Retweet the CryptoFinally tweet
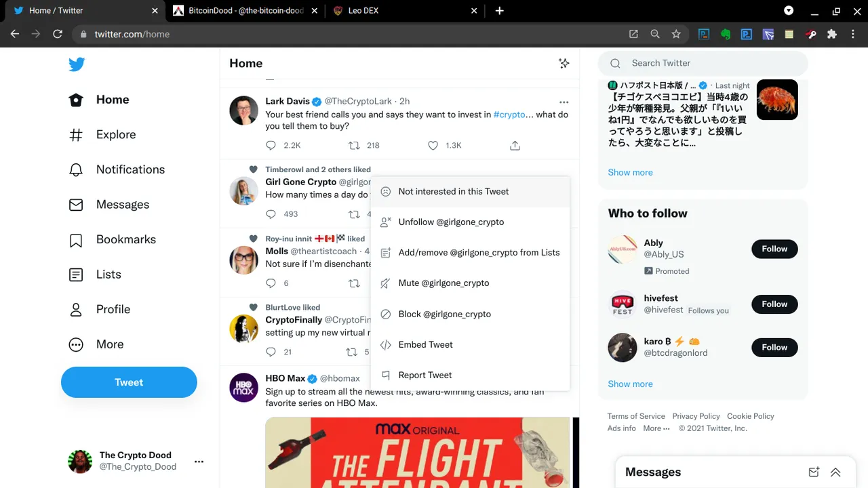The width and height of the screenshot is (868, 488). [x=351, y=352]
